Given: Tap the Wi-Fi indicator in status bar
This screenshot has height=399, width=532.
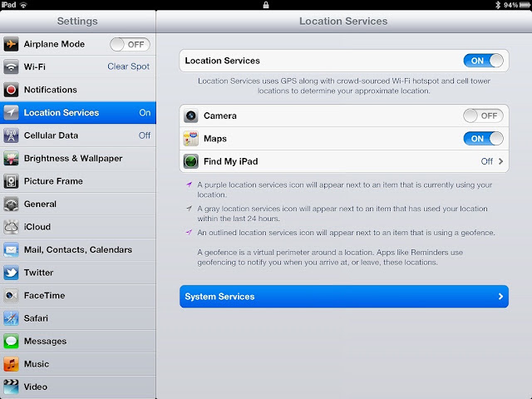Looking at the screenshot, I should 23,5.
